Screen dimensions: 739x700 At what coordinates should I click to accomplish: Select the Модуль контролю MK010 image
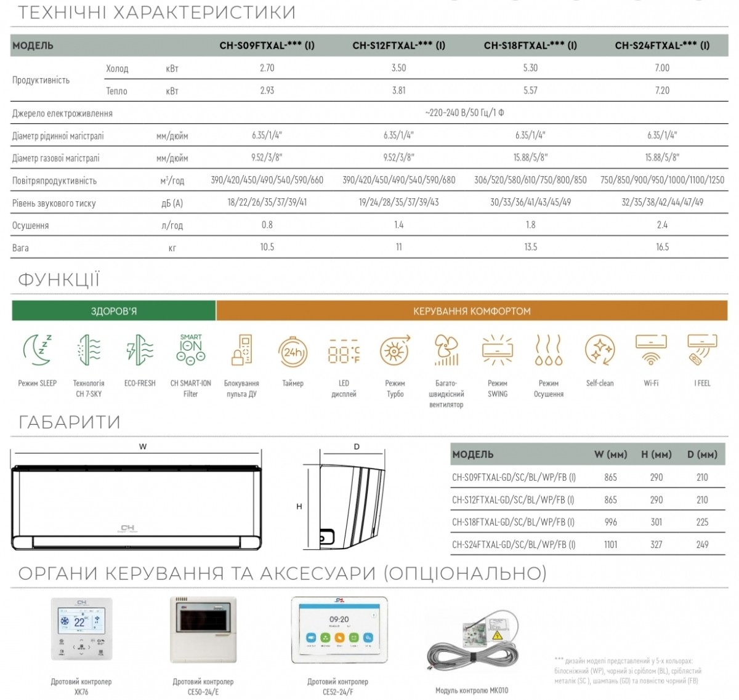point(474,645)
